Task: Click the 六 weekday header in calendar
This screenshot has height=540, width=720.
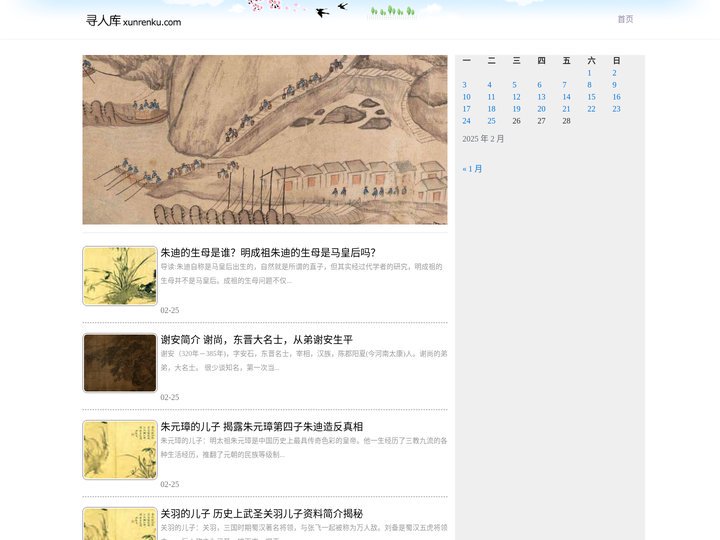Action: click(x=591, y=61)
